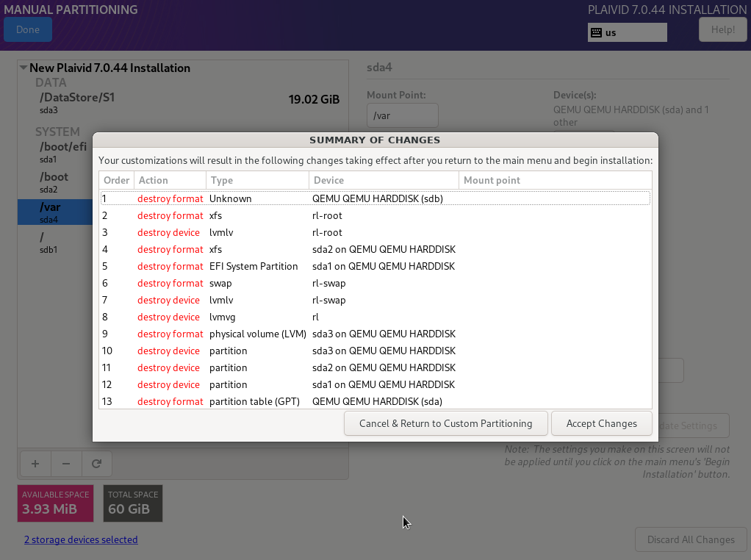This screenshot has height=560, width=751.
Task: Collapse the New Plaivid 7.0.44 Installation tree
Action: click(x=23, y=68)
